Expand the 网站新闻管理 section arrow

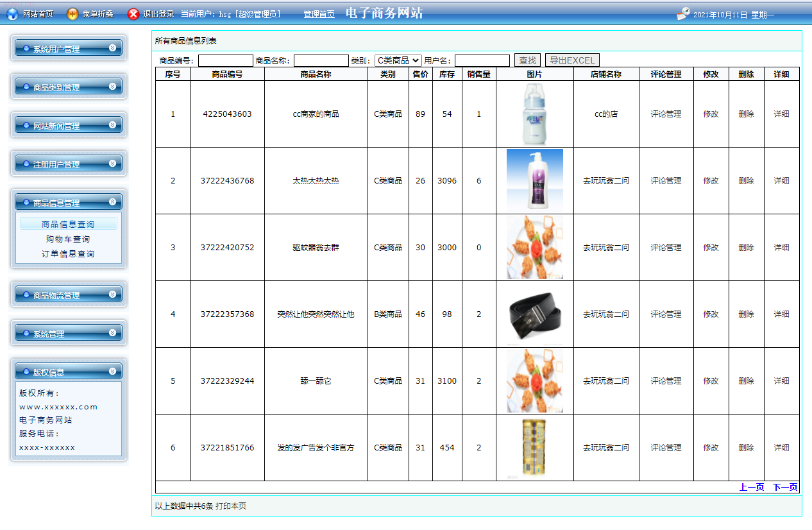click(x=113, y=124)
